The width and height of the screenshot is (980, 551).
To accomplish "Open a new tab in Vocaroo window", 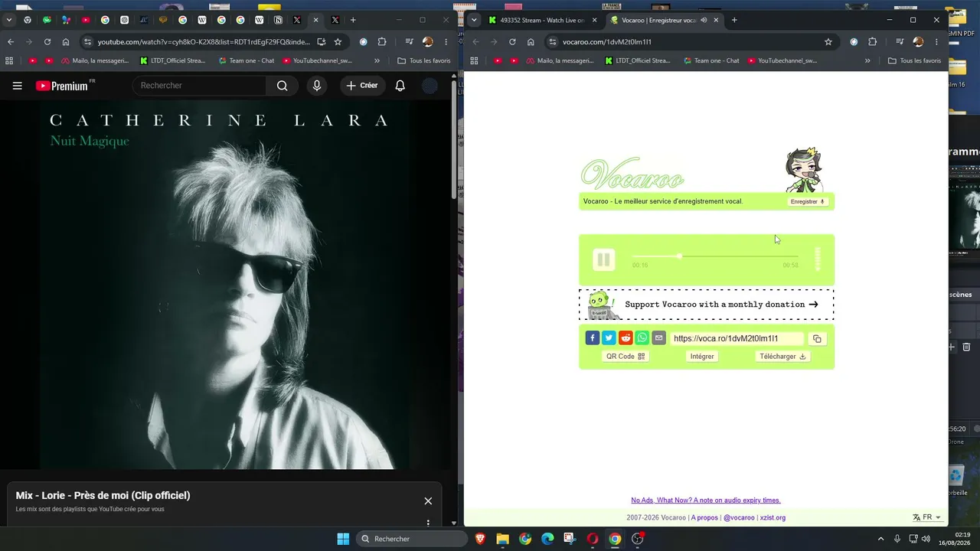I will (734, 20).
